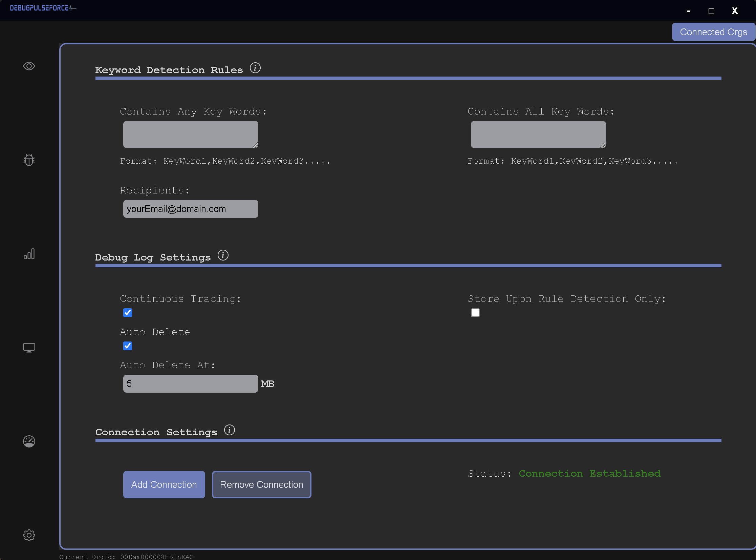Focus the Contains Any Key Words textarea
This screenshot has width=756, height=560.
click(x=190, y=134)
